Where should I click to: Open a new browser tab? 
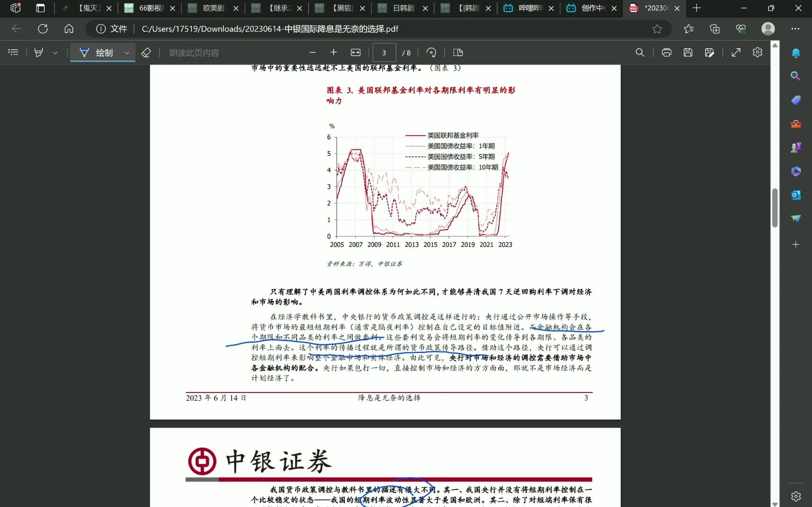(x=697, y=8)
